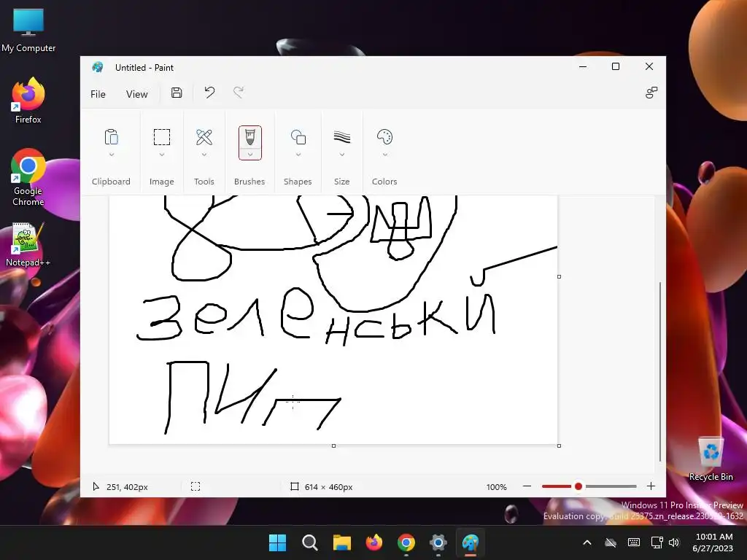Open the Tools pencil-and-eraser icon
The image size is (747, 560).
pyautogui.click(x=204, y=137)
